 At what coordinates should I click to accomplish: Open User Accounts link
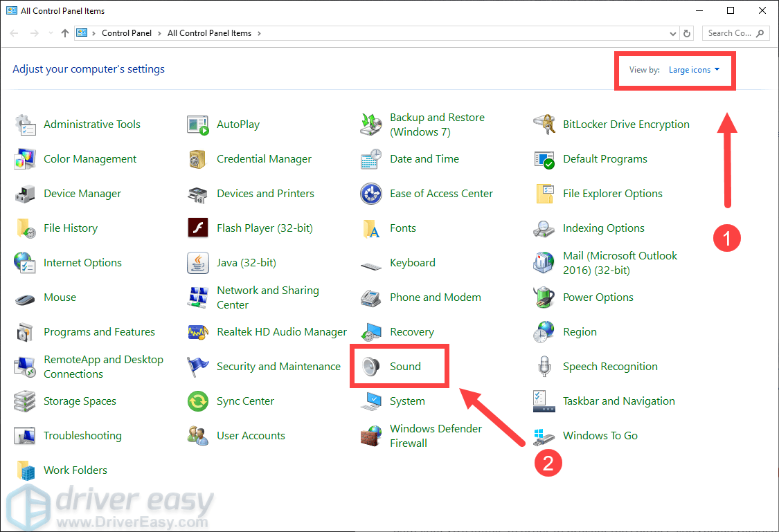(x=251, y=436)
